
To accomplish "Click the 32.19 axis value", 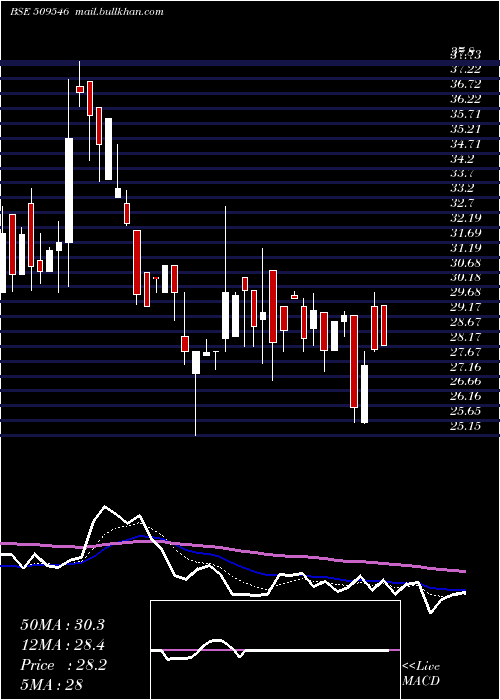I will click(x=466, y=218).
